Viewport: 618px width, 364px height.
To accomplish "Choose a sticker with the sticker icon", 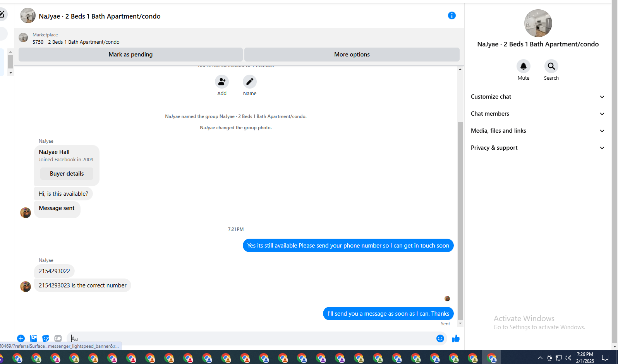I will 46,338.
